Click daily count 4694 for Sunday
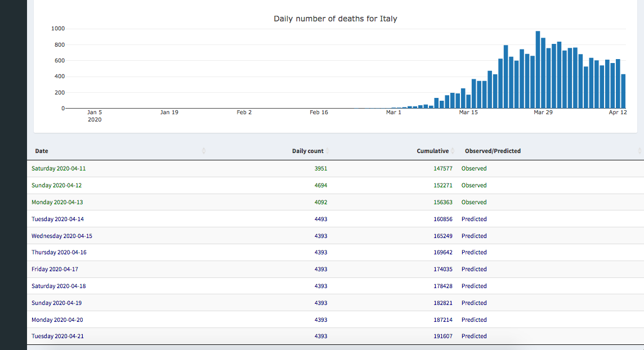644x350 pixels. coord(320,185)
